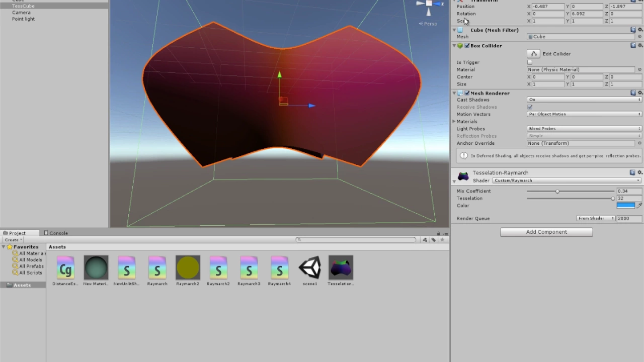Open the Light Probes dropdown
This screenshot has height=362, width=644.
[585, 129]
